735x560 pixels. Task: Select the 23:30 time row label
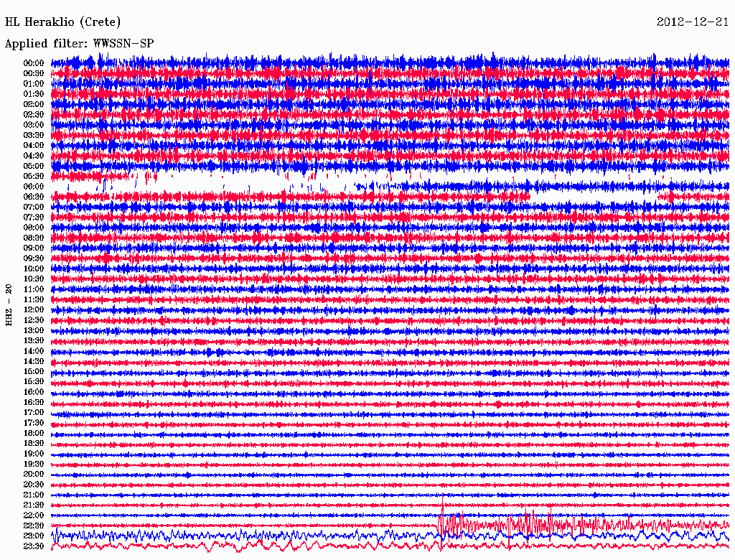[x=34, y=546]
